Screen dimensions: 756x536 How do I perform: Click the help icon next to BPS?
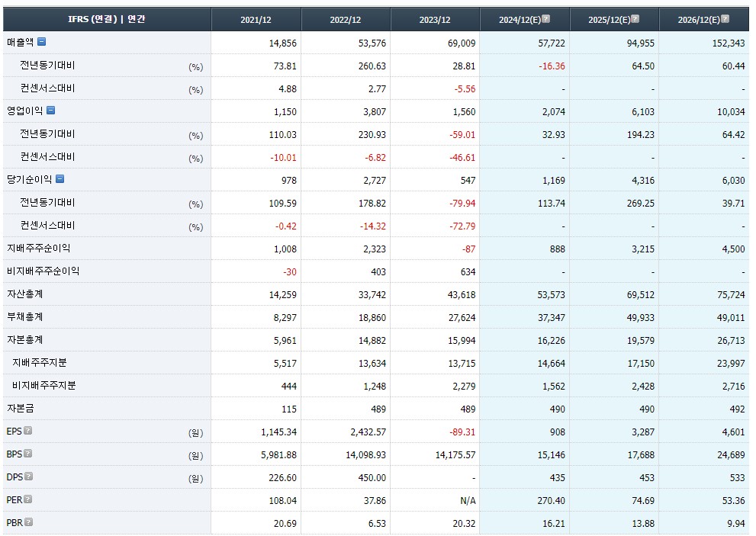pos(28,454)
